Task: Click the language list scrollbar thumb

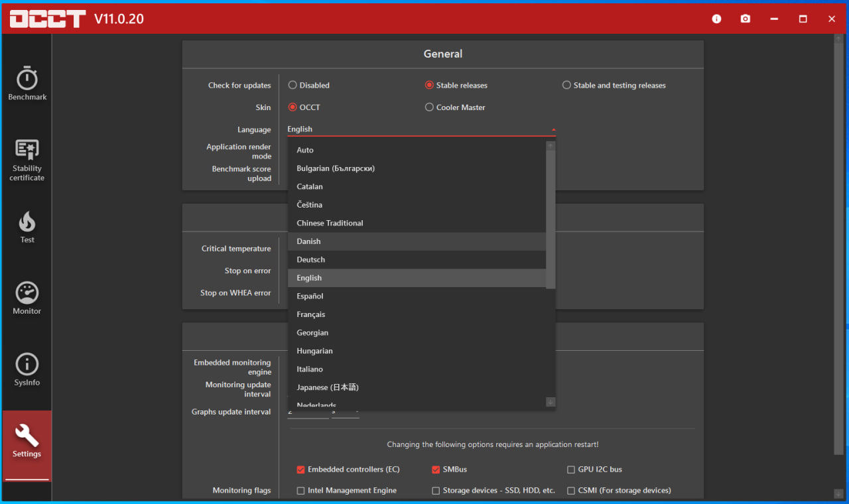Action: pyautogui.click(x=551, y=220)
